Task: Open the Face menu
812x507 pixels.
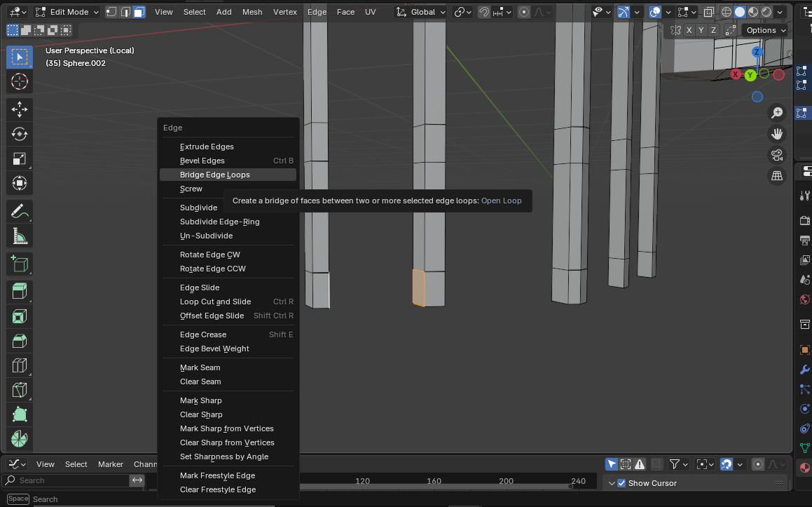Action: tap(345, 12)
